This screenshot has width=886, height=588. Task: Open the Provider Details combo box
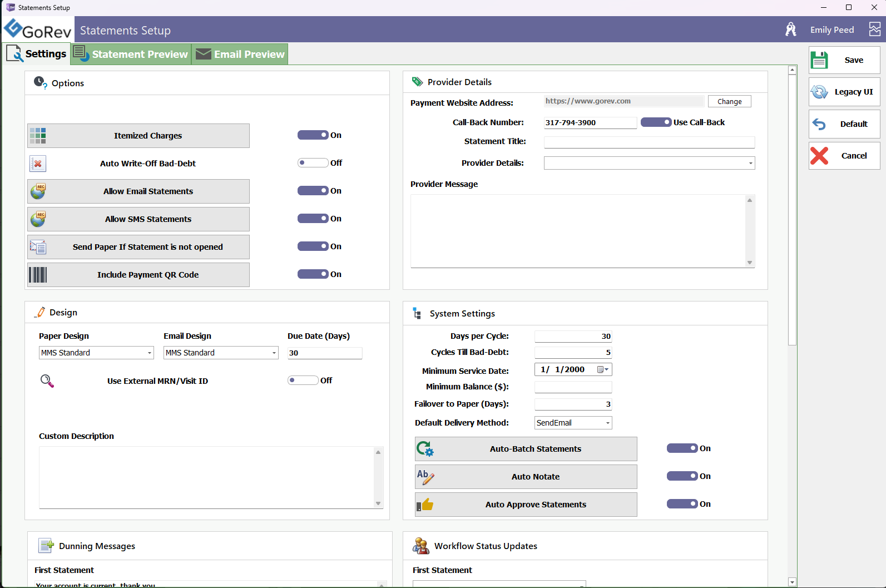[x=750, y=163]
